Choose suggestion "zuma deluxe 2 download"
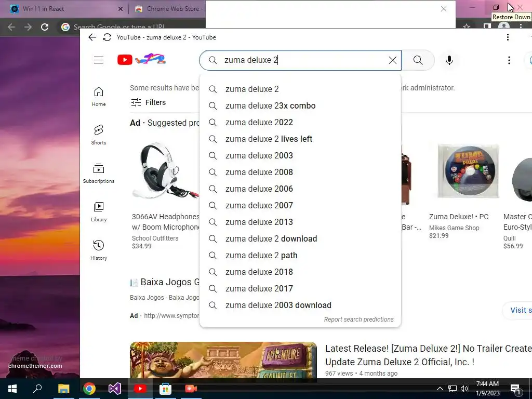 300,238
